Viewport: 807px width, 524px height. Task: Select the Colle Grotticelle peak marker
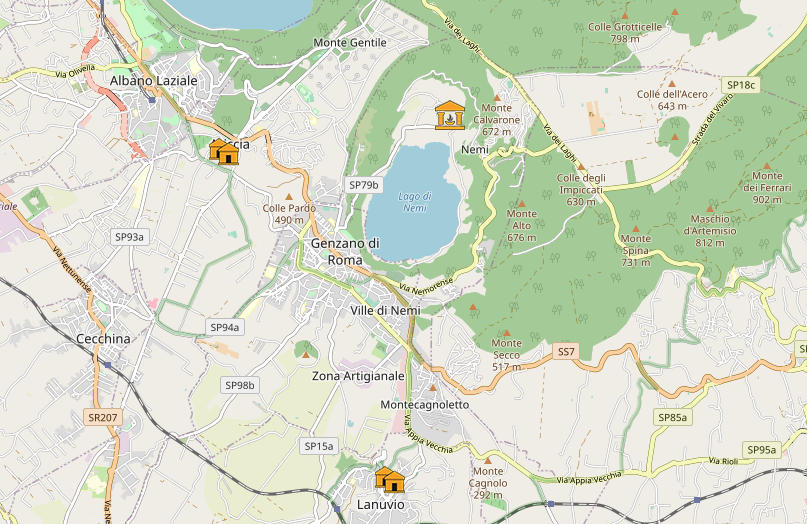625,16
